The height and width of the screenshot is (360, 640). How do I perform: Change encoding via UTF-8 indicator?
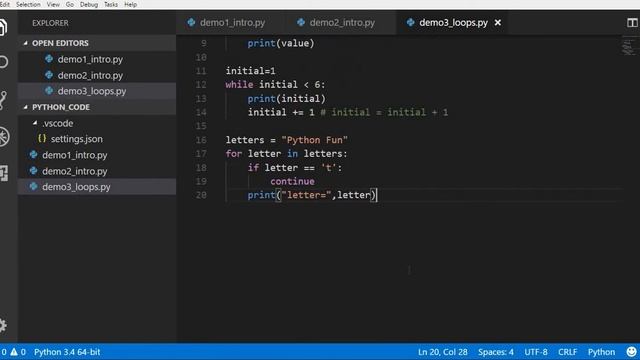click(536, 352)
